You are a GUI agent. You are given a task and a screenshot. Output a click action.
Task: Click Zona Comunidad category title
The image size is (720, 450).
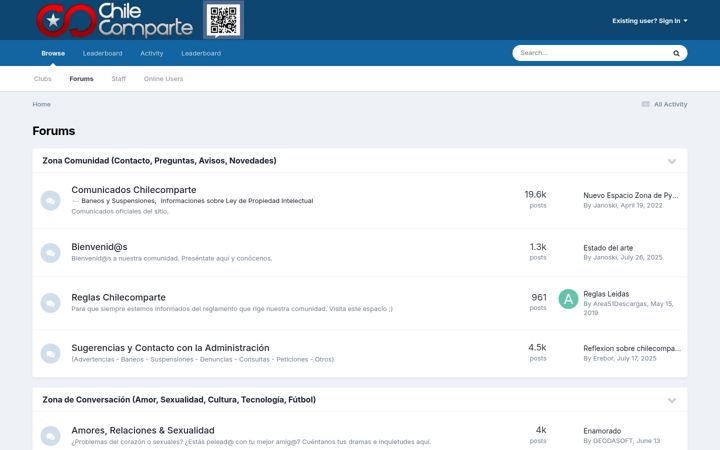(x=159, y=161)
